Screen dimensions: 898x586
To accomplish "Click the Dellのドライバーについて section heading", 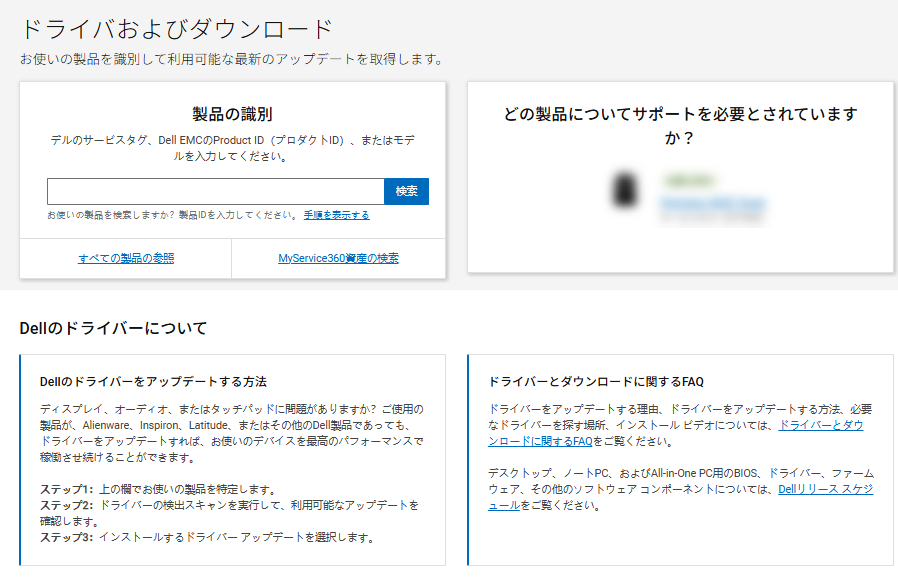I will coord(113,328).
